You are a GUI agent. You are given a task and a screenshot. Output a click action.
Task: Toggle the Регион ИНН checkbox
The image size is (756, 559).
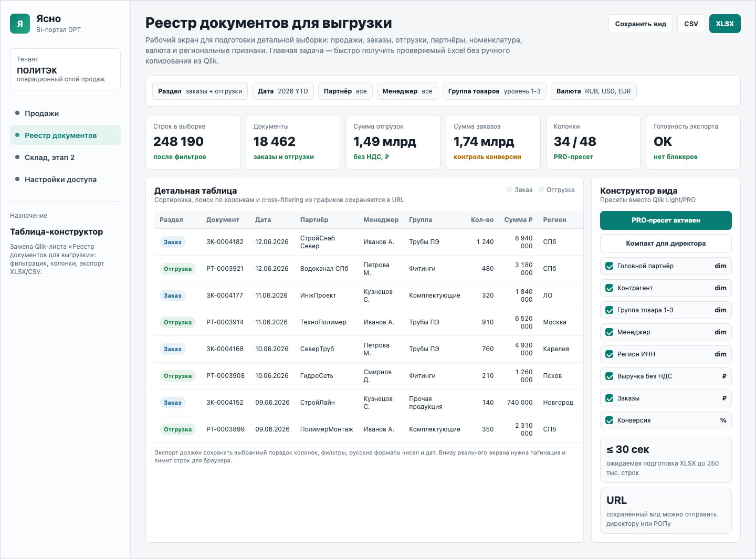610,354
